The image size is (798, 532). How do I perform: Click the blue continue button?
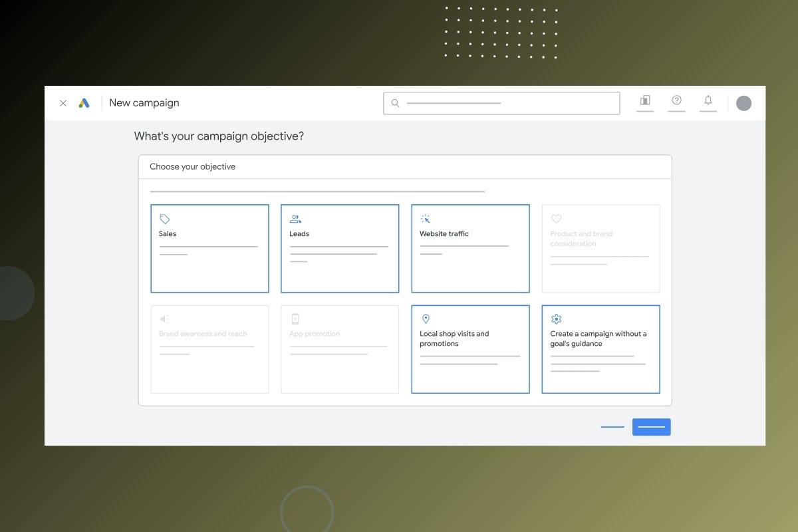[651, 427]
